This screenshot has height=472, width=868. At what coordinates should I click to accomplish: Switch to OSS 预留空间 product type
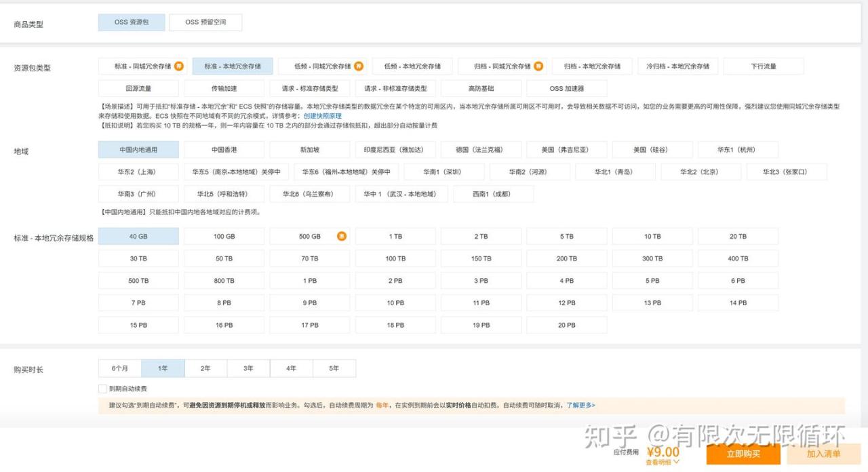pos(205,22)
